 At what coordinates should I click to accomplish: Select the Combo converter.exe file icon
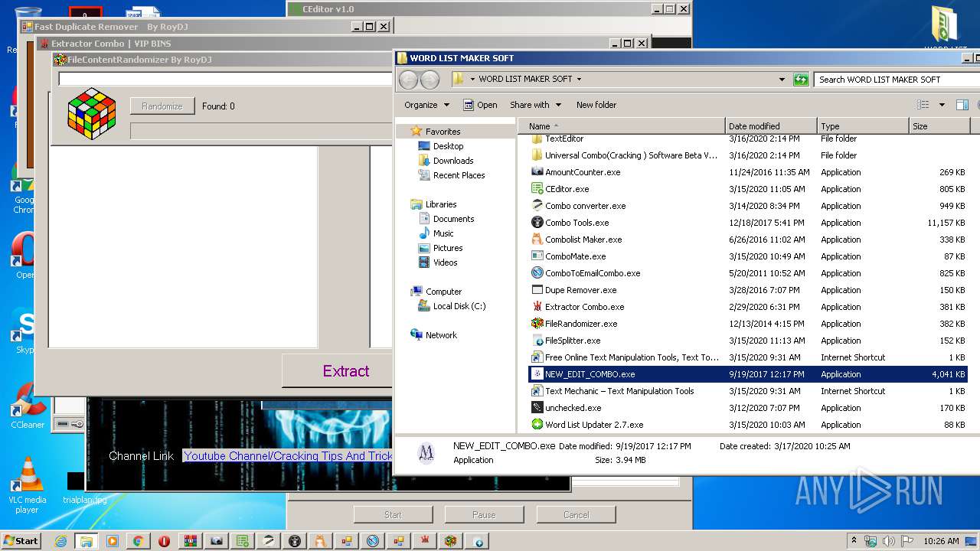(537, 206)
